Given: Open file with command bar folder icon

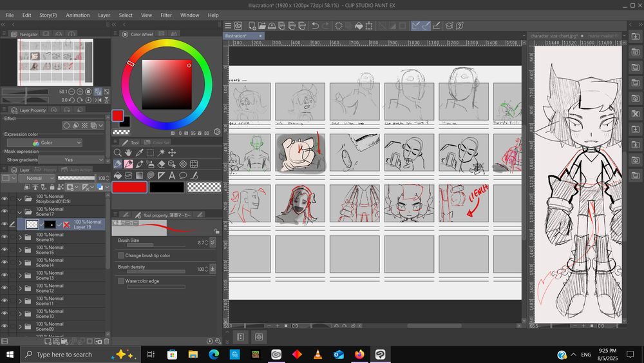Looking at the screenshot, I should [261, 26].
